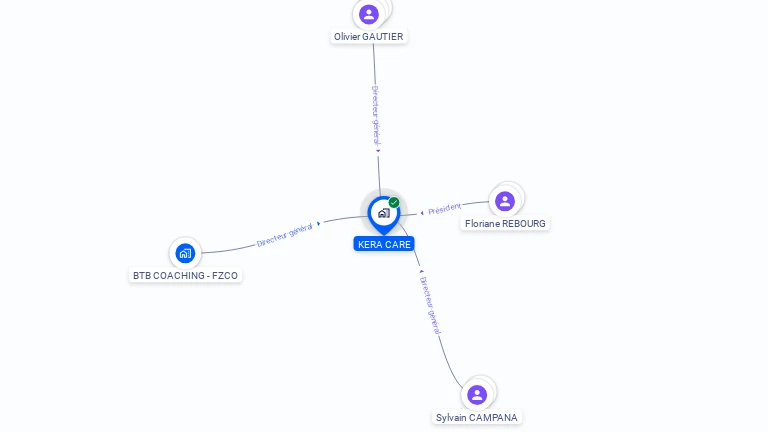Select the Floriane REBOURG name label
The height and width of the screenshot is (432, 768).
505,224
